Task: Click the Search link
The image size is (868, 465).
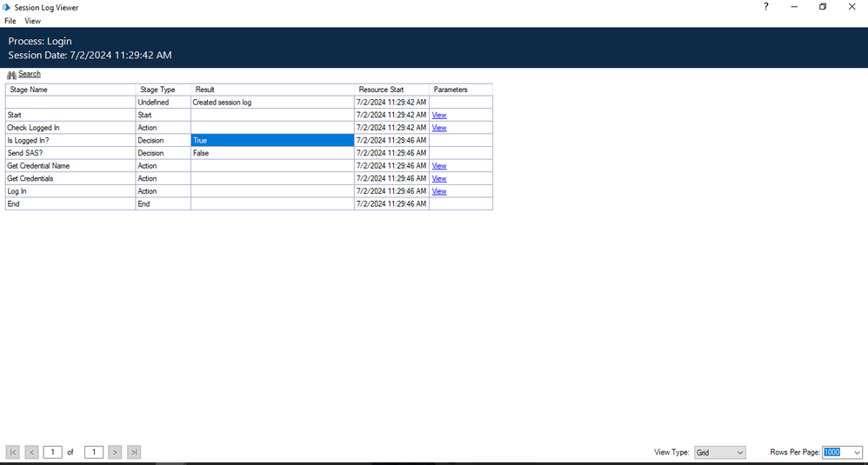Action: 30,74
